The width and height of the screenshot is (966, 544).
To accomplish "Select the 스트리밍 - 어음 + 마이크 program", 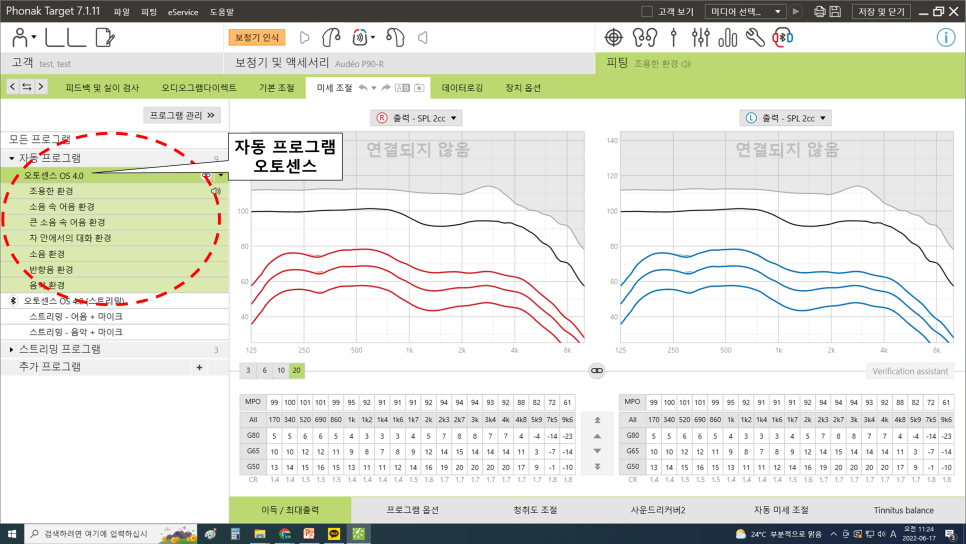I will coord(115,316).
